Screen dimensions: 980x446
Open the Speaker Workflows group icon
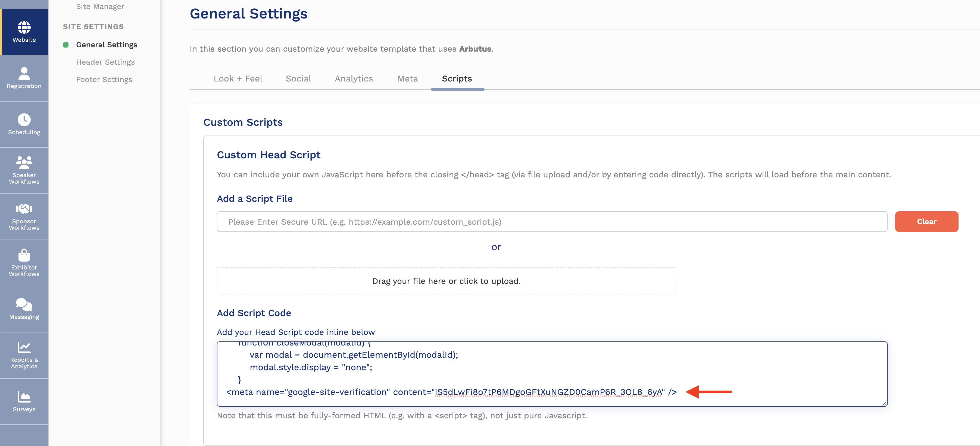(24, 162)
